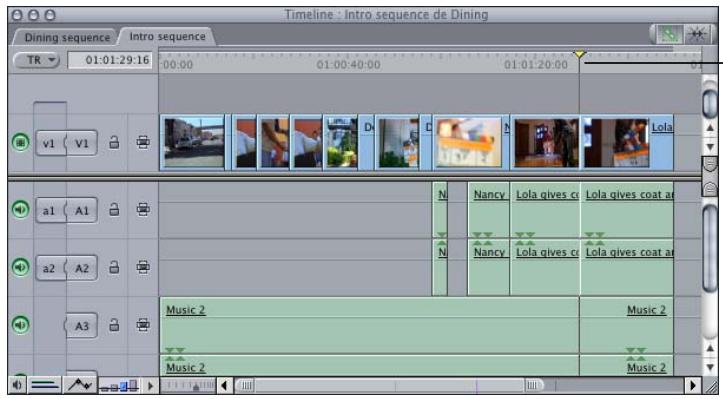This screenshot has height=399, width=723.
Task: Click audio tracks vertical scrollbar thumb
Action: [710, 248]
